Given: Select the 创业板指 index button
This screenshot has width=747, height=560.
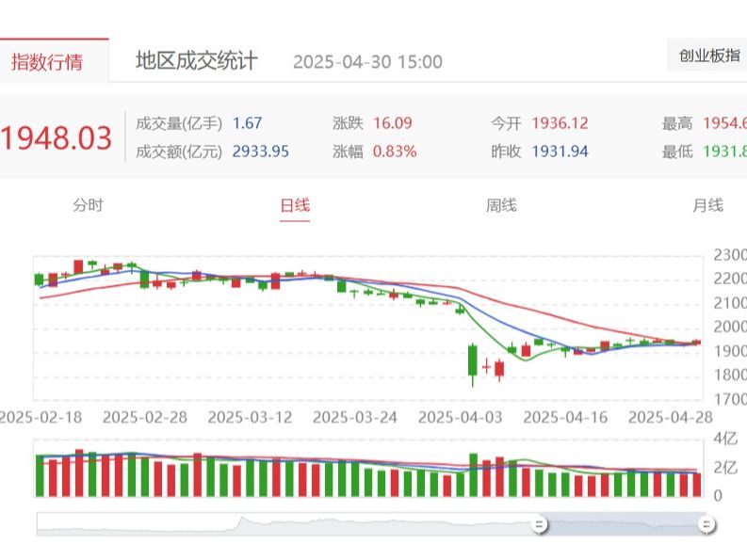Looking at the screenshot, I should pyautogui.click(x=708, y=56).
